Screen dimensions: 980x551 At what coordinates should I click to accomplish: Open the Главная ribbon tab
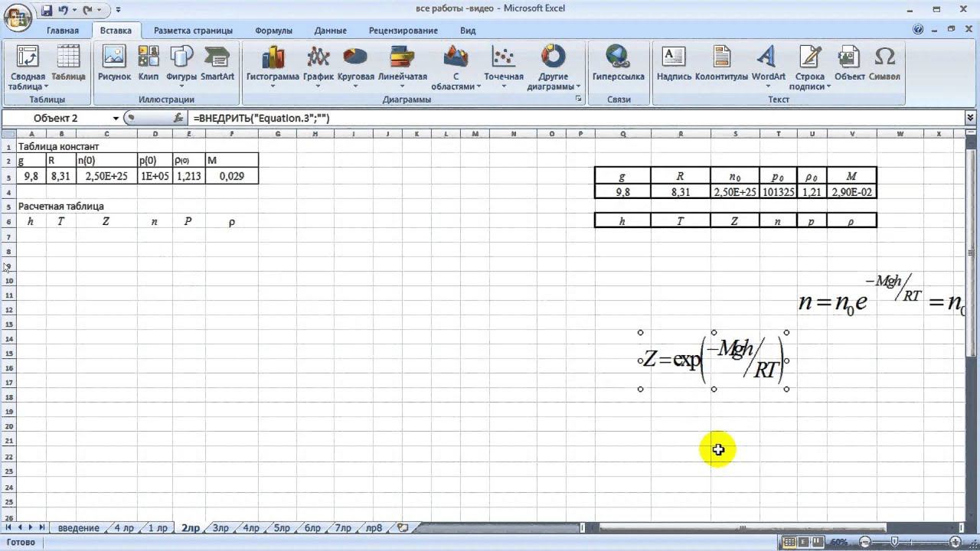(63, 31)
